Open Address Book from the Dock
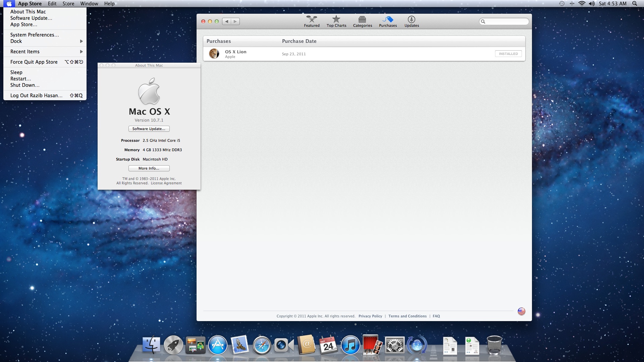 point(306,345)
